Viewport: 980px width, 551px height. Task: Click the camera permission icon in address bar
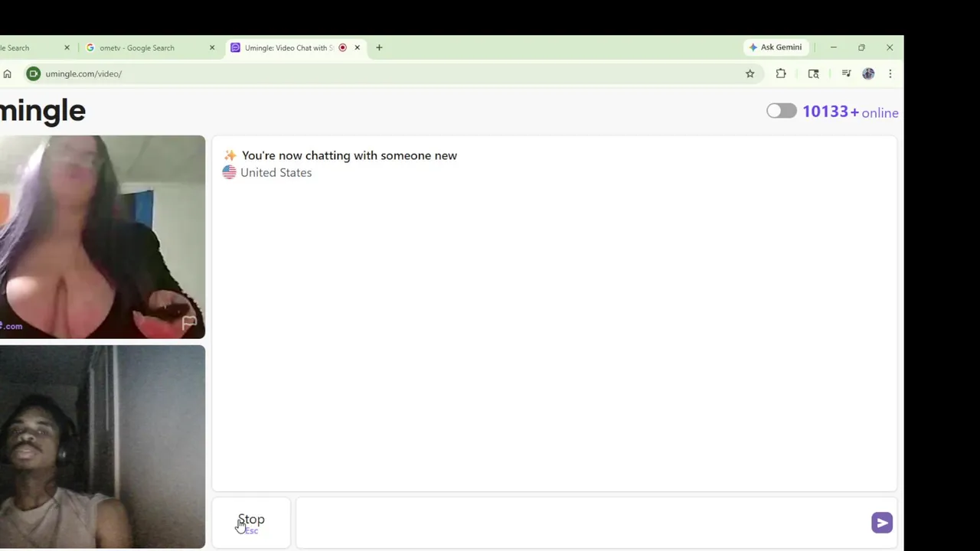pos(33,73)
